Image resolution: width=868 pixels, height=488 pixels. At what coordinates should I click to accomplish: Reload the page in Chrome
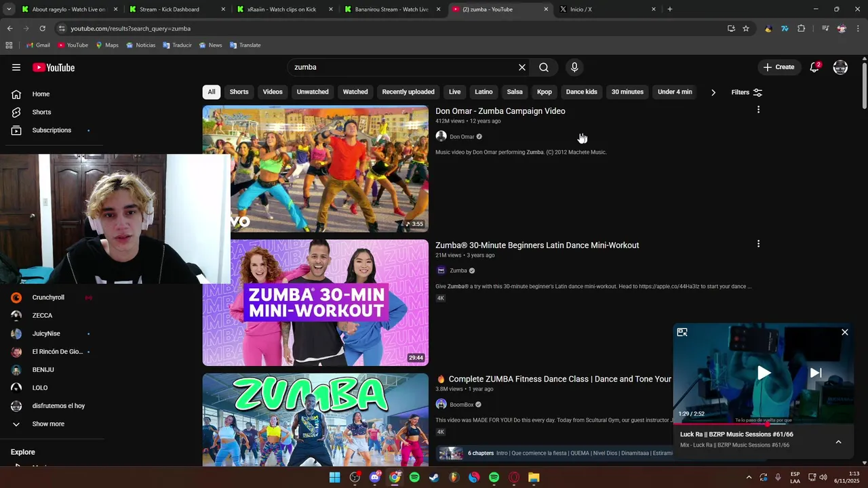tap(42, 28)
